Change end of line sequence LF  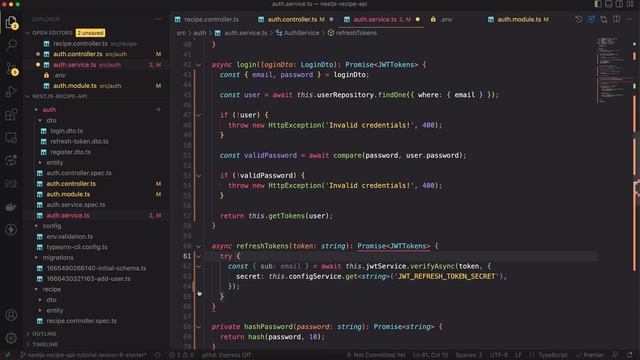[x=518, y=355]
